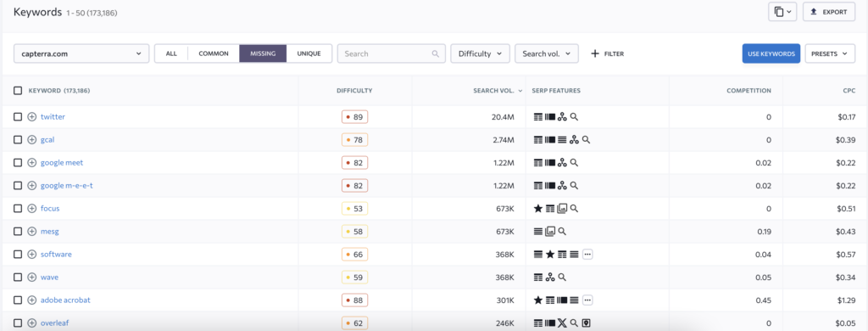This screenshot has width=868, height=331.
Task: Open the overleaf keyword link
Action: click(x=55, y=323)
